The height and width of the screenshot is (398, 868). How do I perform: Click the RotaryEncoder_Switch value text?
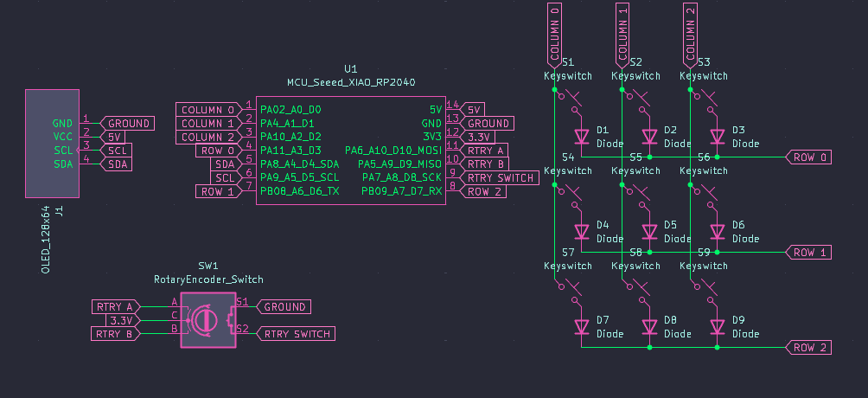point(208,279)
